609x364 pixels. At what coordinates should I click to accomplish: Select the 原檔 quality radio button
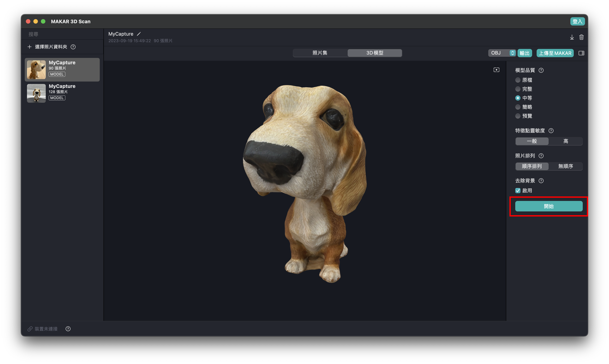point(518,80)
